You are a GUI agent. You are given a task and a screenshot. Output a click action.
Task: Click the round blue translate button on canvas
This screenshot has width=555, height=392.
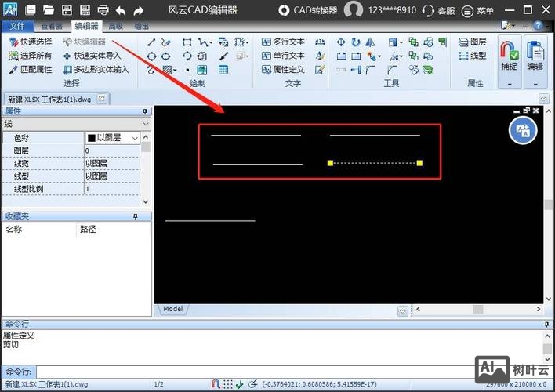tap(523, 131)
